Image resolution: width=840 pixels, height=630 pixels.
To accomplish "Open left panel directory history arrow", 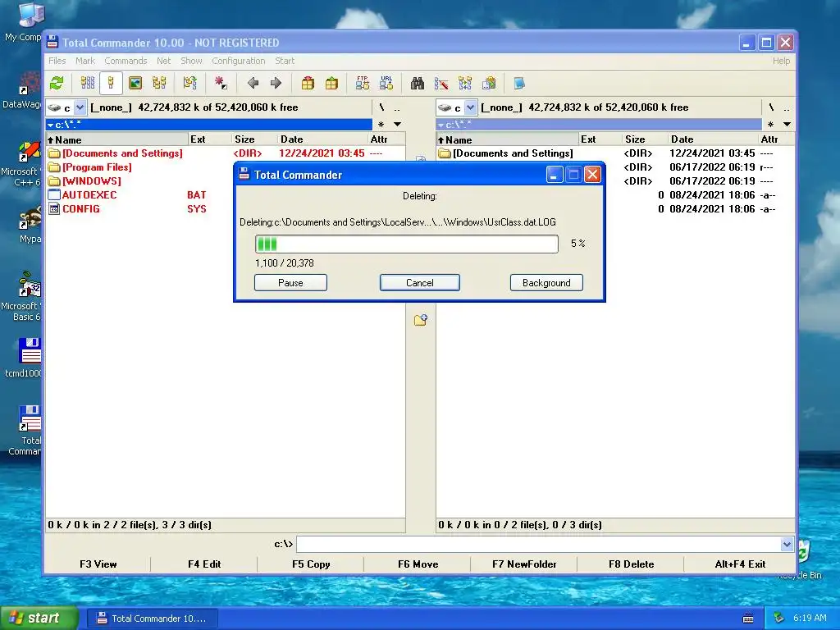I will click(x=398, y=125).
